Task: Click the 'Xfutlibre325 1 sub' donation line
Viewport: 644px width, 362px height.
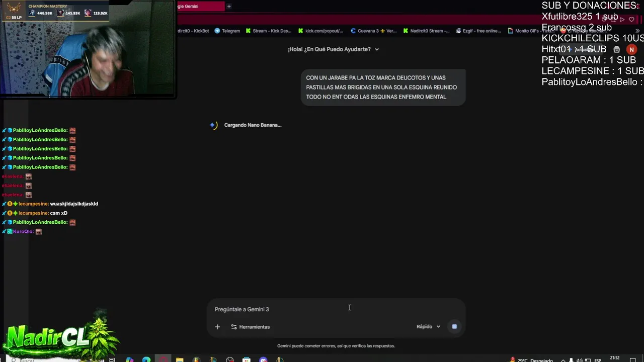Action: pos(580,17)
